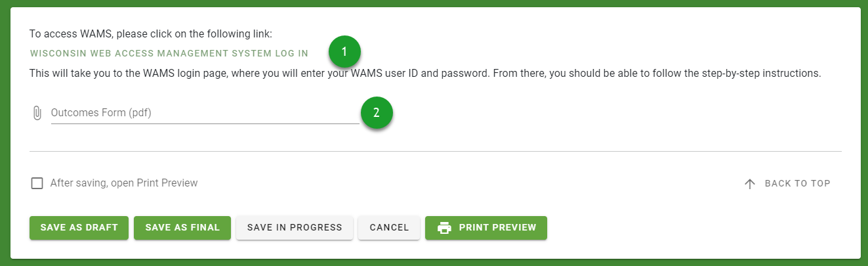Click the WAMS login page description paragraph
The height and width of the screenshot is (266, 868).
[x=425, y=74]
